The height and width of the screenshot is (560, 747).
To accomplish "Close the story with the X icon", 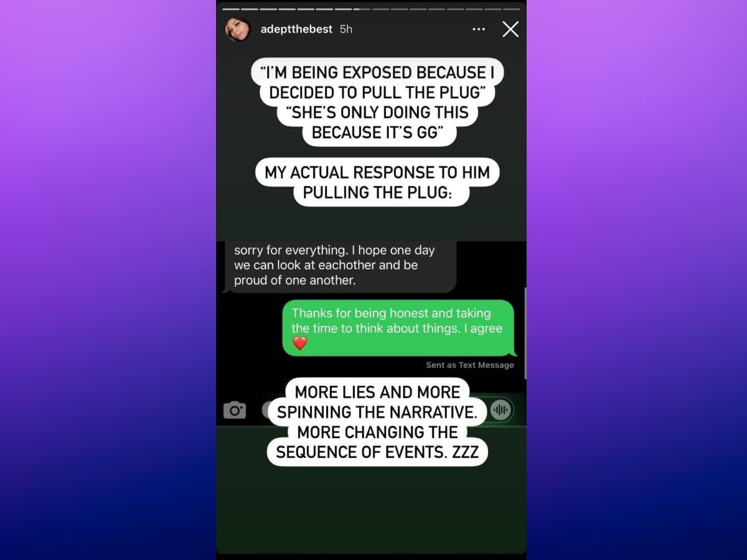I will pyautogui.click(x=510, y=29).
